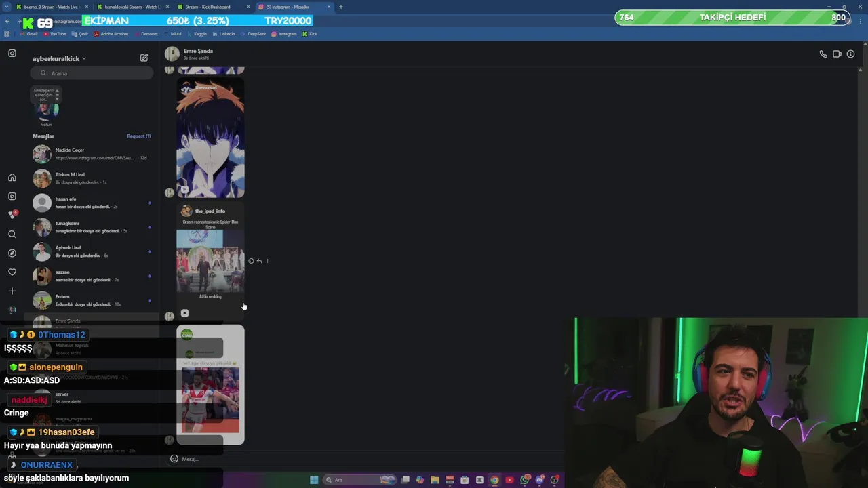
Task: Open the note bubble above Notun
Action: click(x=46, y=95)
